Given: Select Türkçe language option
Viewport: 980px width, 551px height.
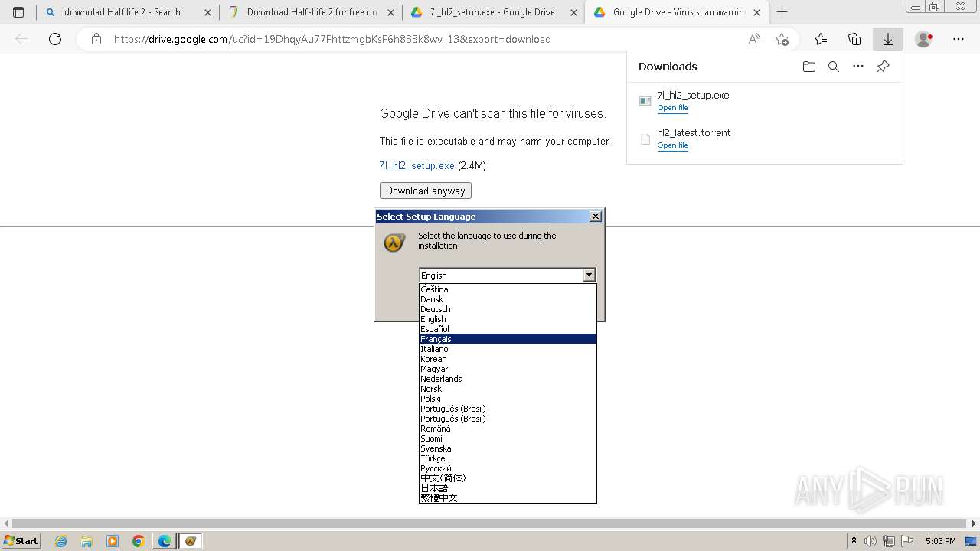Looking at the screenshot, I should [508, 458].
